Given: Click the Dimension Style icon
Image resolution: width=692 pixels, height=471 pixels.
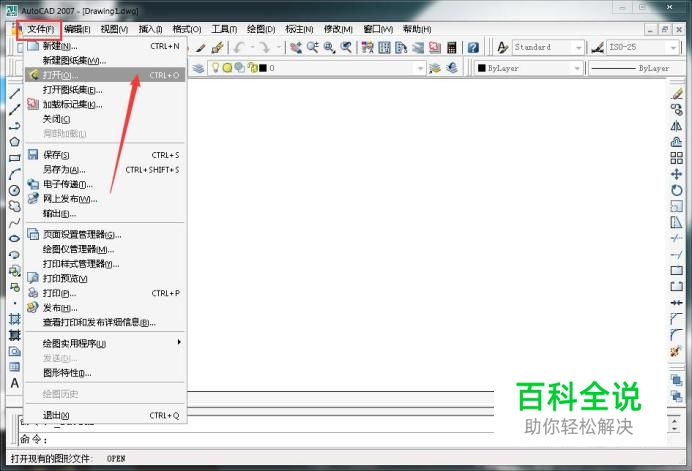Looking at the screenshot, I should click(598, 47).
